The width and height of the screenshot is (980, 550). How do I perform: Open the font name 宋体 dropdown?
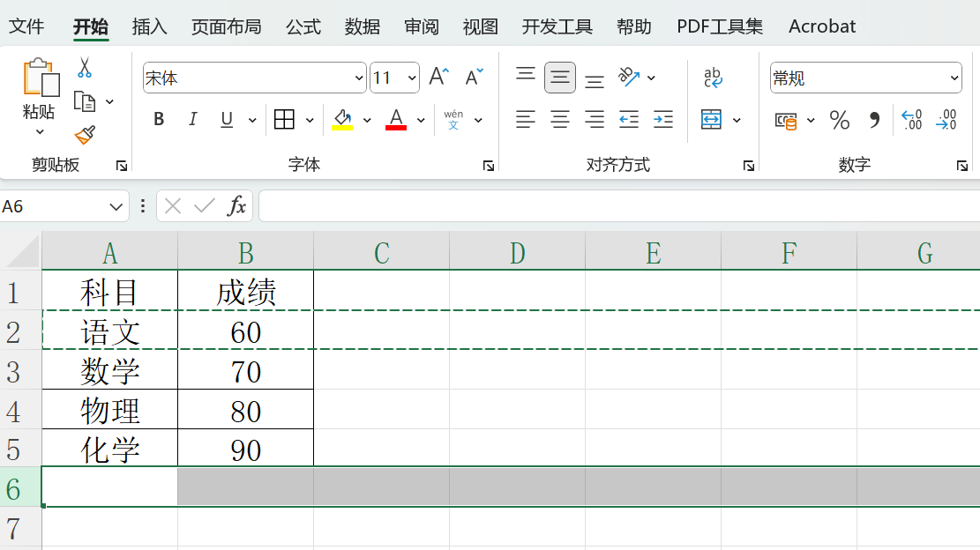click(359, 78)
